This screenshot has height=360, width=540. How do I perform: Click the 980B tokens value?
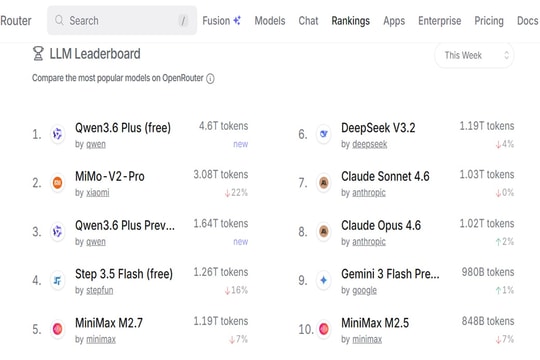point(488,272)
